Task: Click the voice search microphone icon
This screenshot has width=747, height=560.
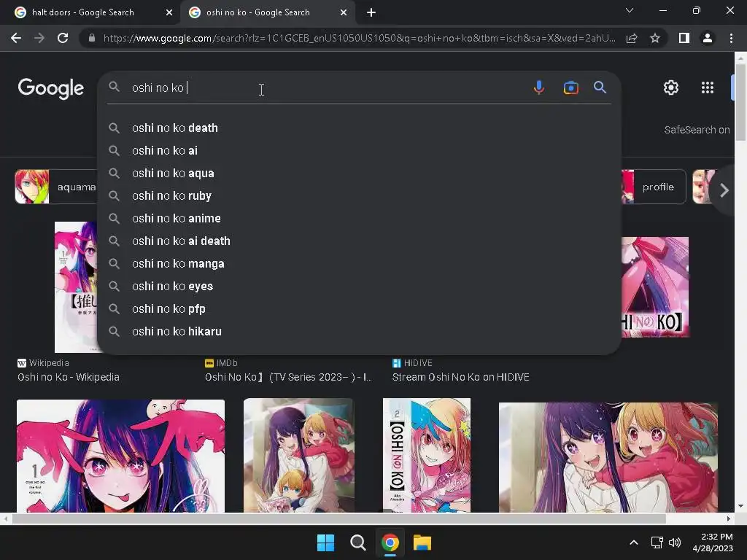Action: click(x=539, y=87)
